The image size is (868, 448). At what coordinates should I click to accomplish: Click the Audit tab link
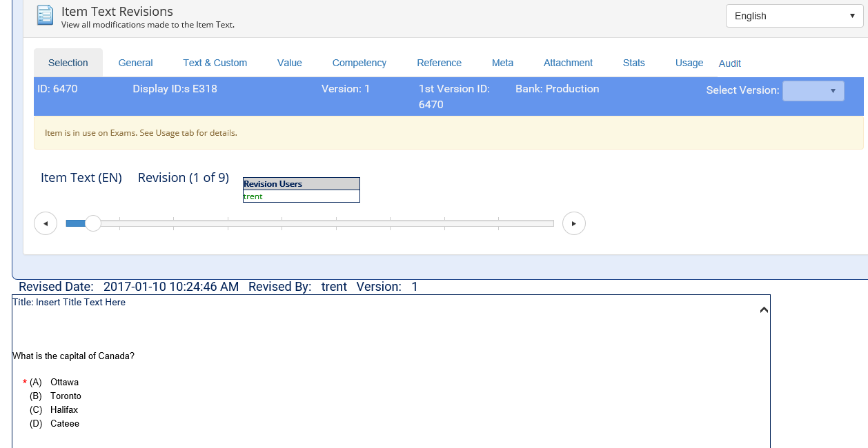729,63
